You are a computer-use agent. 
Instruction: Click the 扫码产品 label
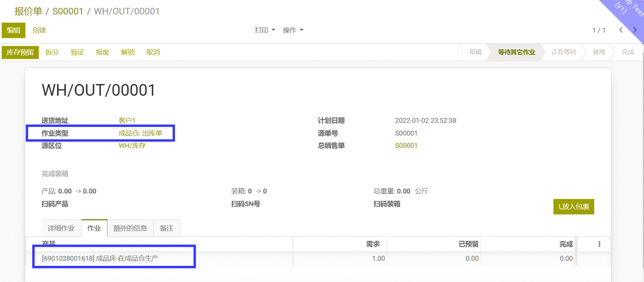55,204
